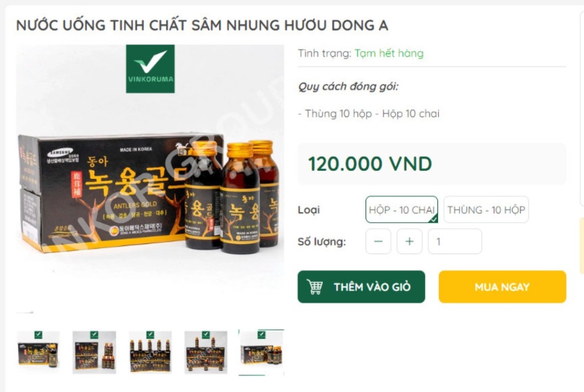
Task: Click the THÊM VÀO GIỎ button
Action: 361,287
